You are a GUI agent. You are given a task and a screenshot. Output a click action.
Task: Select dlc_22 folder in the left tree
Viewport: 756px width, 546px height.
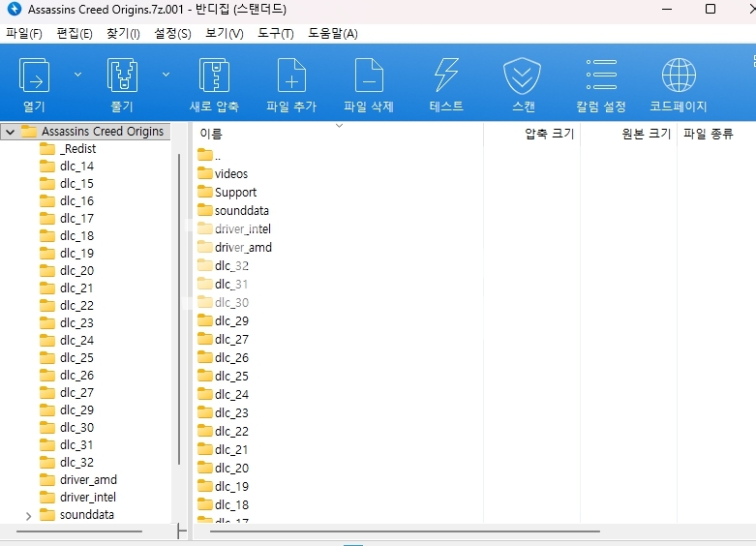(67, 305)
